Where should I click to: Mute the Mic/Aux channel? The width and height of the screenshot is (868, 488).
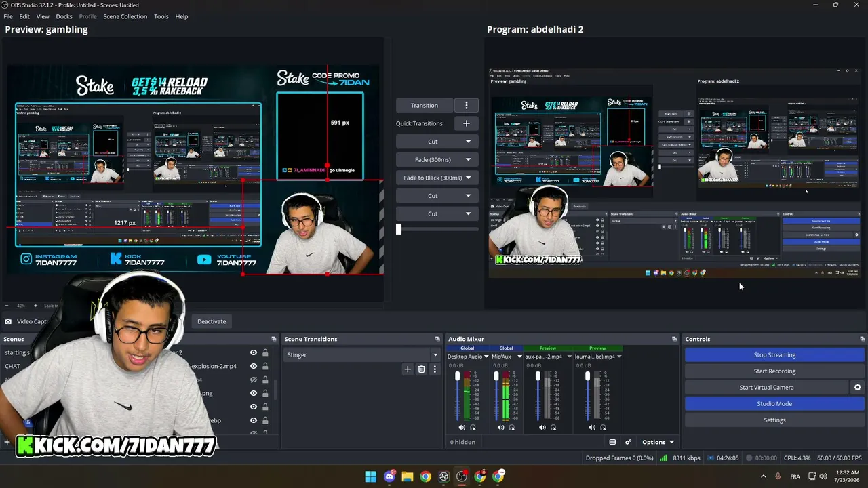[x=500, y=428]
